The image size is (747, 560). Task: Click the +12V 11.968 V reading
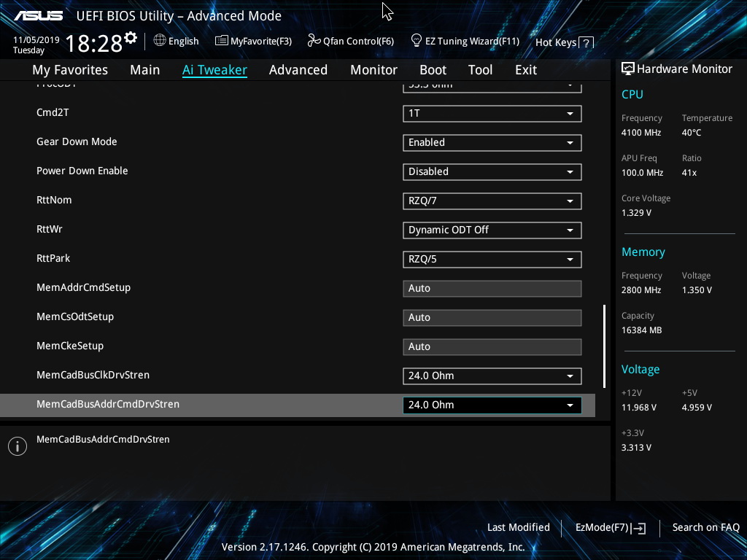[x=638, y=408]
